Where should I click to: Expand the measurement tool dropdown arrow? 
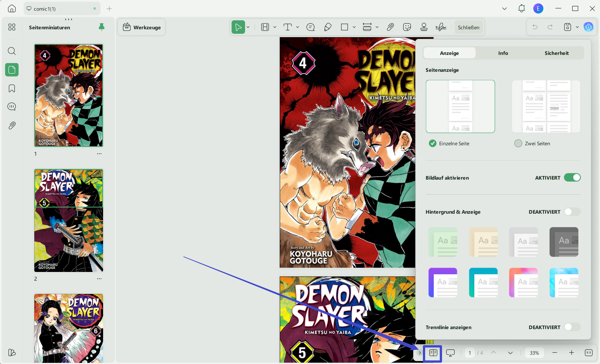377,27
